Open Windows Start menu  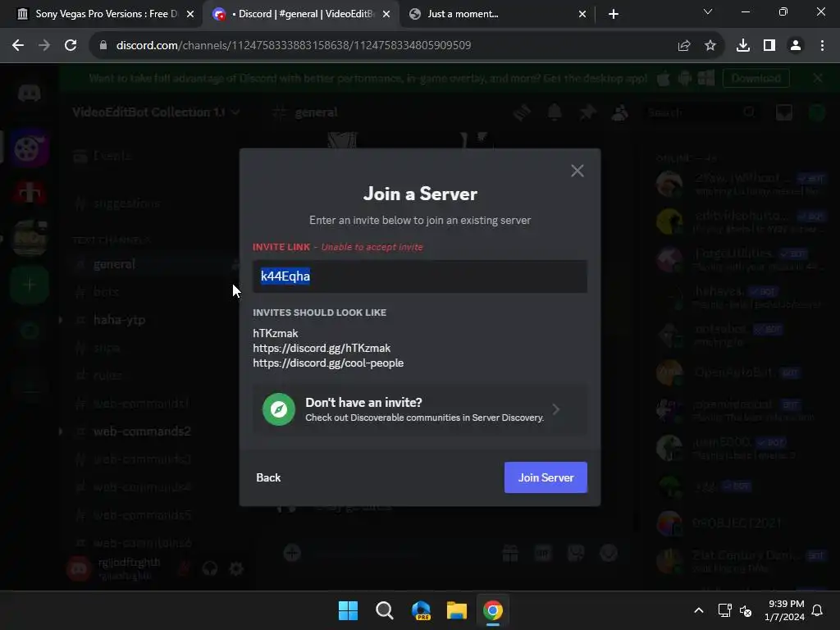[x=348, y=610]
